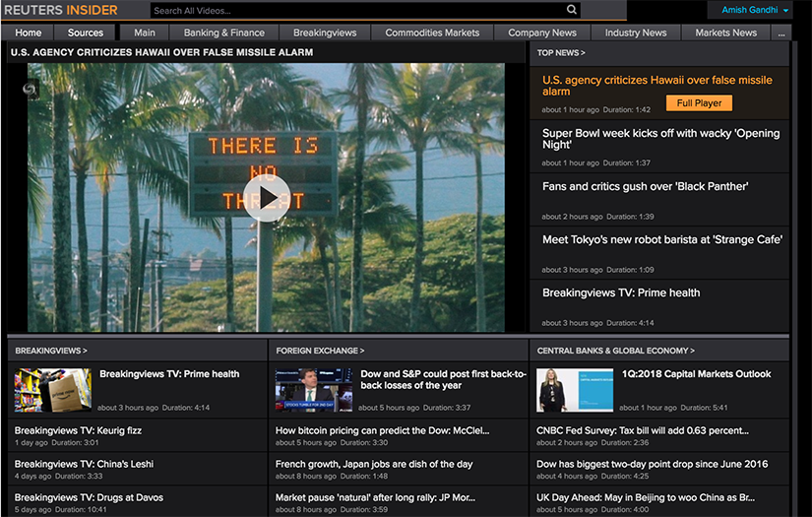Open bitcoin pricing predict the Dow story
Image resolution: width=812 pixels, height=517 pixels.
point(382,430)
